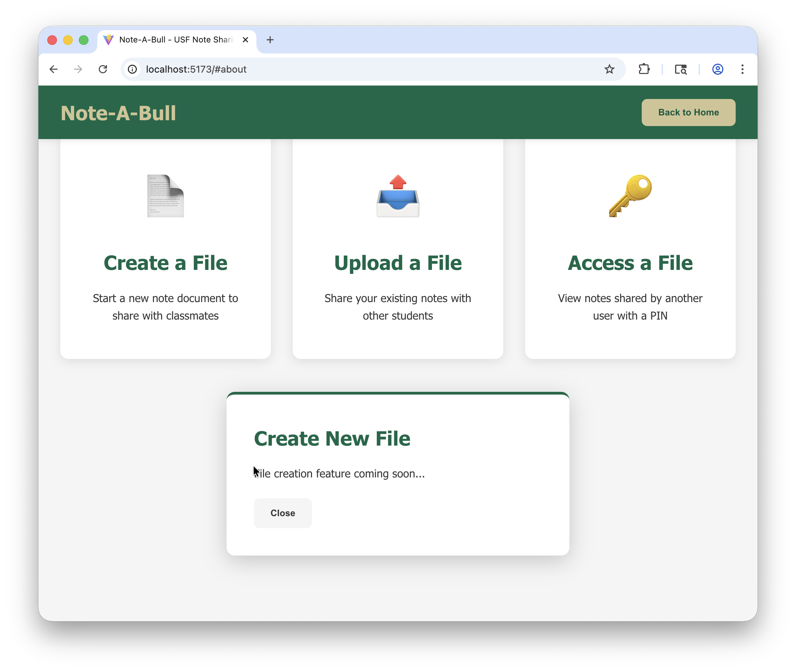Viewport: 796px width, 672px height.
Task: Go back with browser arrow
Action: [54, 69]
